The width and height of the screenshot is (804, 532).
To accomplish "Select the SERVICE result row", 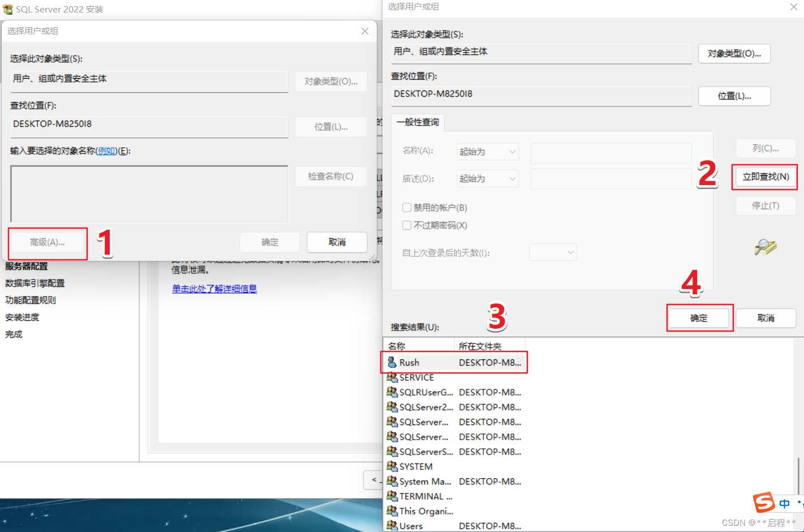I will pos(455,377).
